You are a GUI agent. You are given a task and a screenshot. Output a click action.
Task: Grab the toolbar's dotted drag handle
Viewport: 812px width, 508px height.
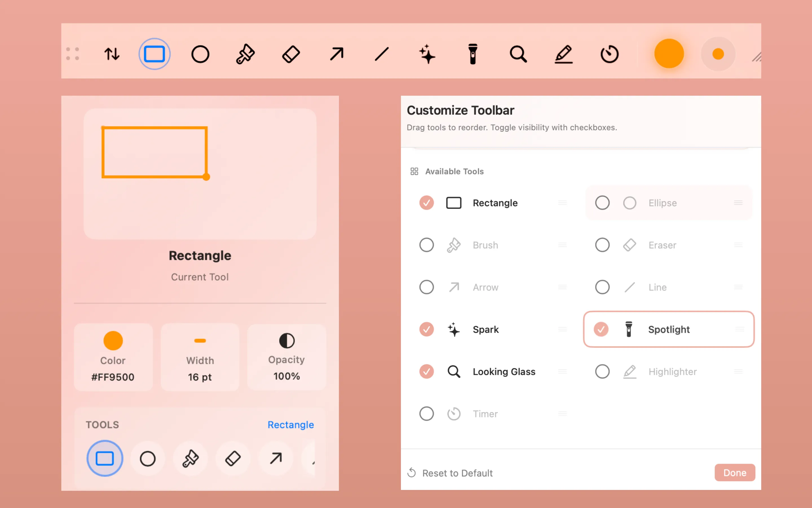point(72,54)
